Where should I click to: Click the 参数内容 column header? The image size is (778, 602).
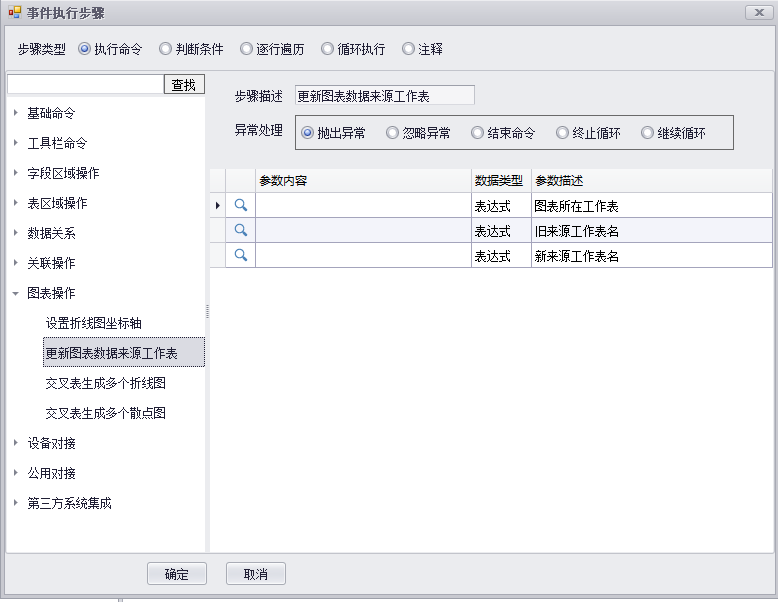point(362,181)
